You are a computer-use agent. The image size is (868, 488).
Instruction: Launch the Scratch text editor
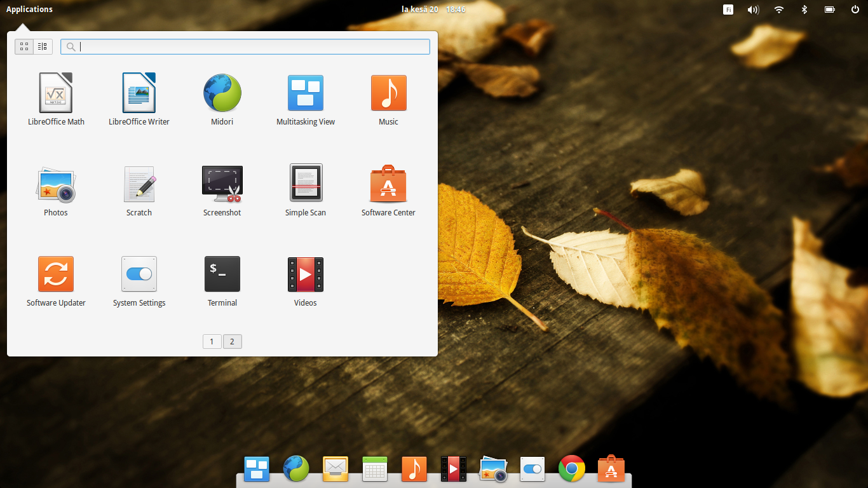139,191
